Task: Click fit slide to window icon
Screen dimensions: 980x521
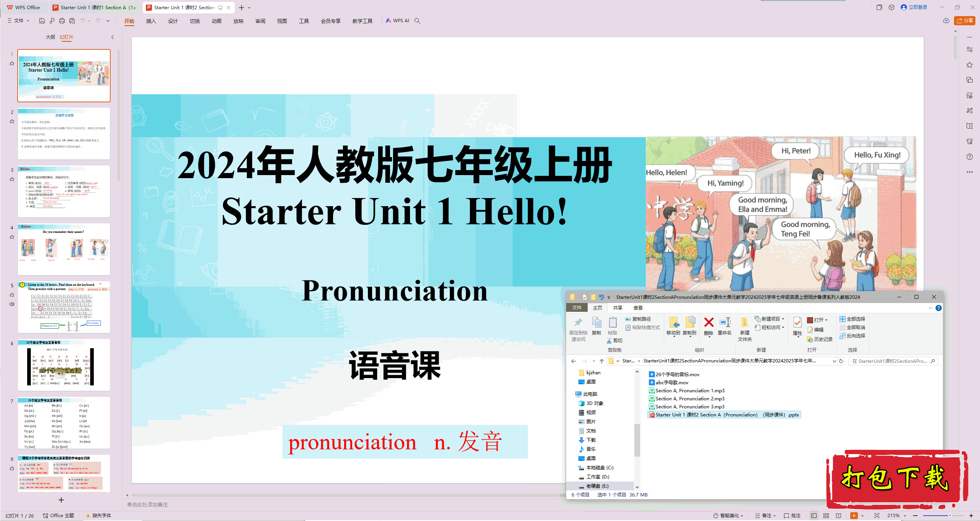Action: pyautogui.click(x=877, y=516)
